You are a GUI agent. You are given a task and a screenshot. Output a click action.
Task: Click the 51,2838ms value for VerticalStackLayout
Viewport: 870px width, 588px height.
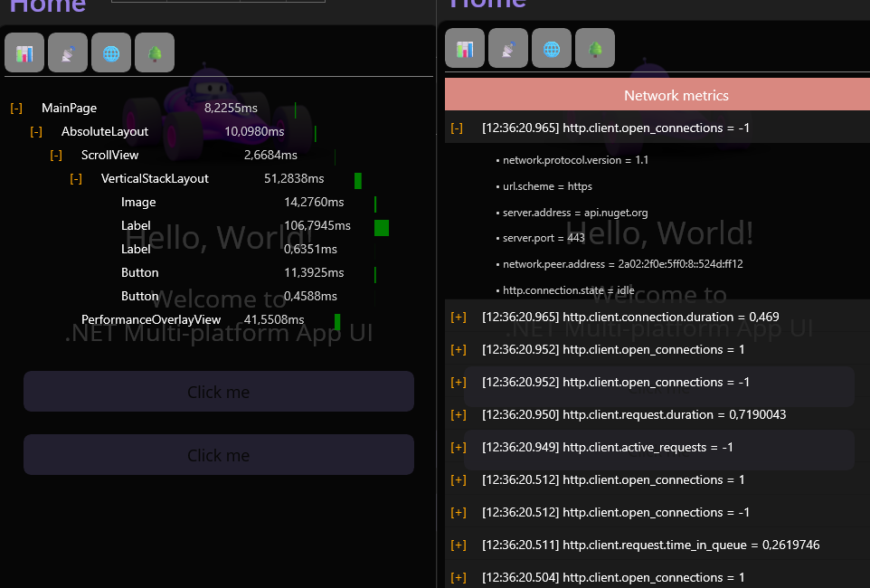coord(294,179)
